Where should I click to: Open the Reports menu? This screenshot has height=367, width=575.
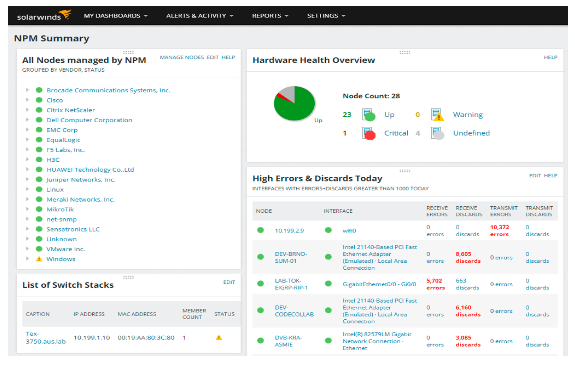point(270,16)
